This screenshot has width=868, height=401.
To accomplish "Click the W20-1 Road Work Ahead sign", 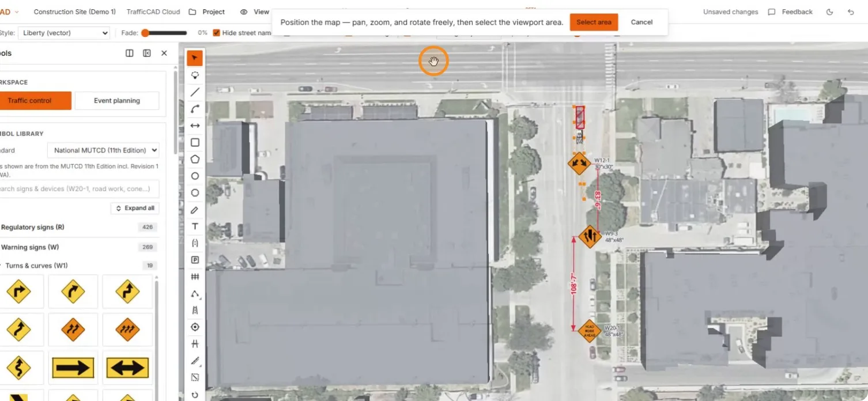I will (590, 331).
